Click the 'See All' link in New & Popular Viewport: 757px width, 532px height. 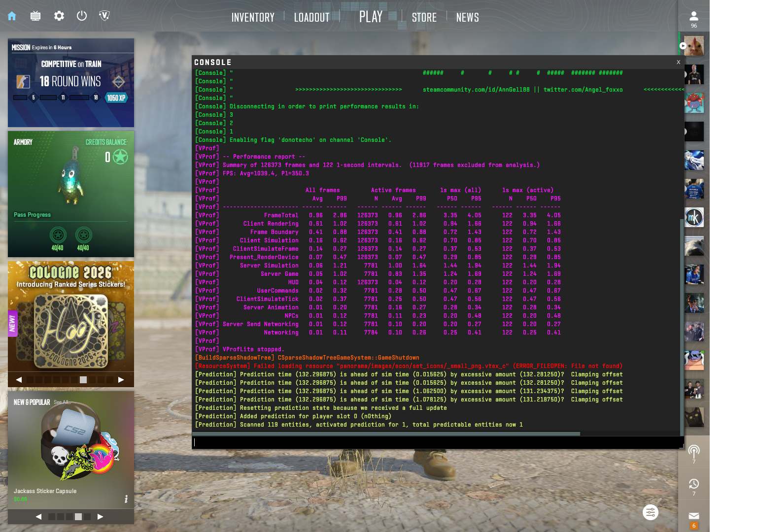click(62, 402)
